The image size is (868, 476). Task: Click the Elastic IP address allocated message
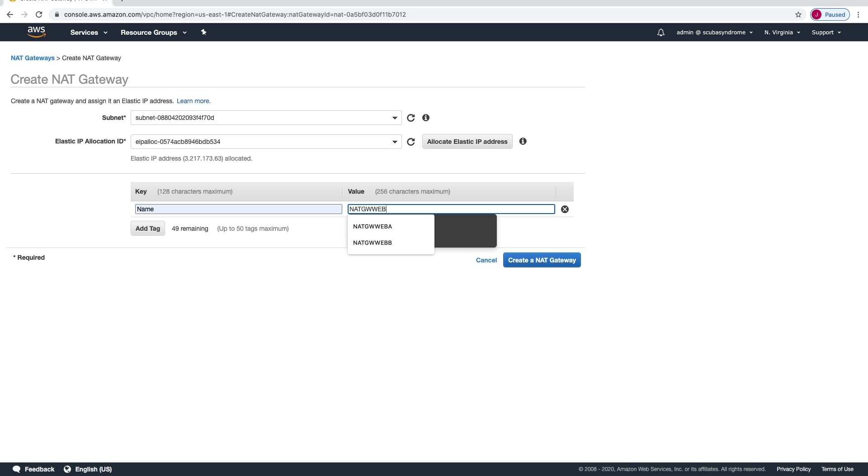(x=191, y=158)
